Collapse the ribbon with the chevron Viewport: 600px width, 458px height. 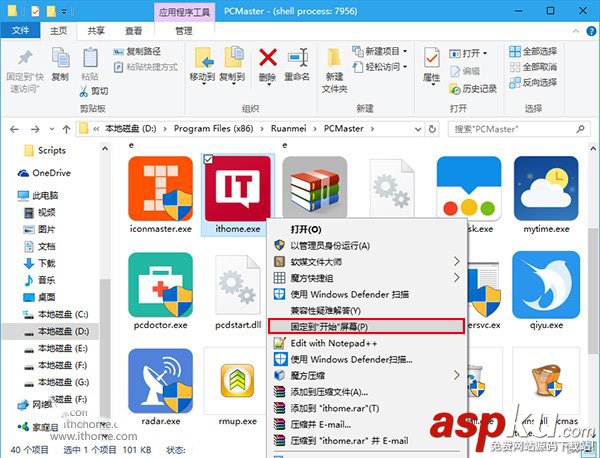[576, 31]
